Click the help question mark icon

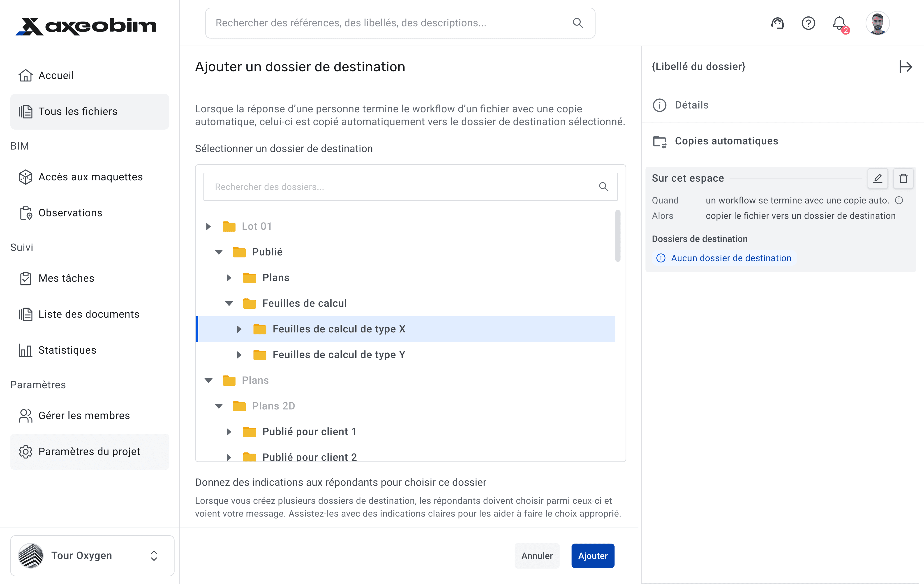(x=808, y=23)
